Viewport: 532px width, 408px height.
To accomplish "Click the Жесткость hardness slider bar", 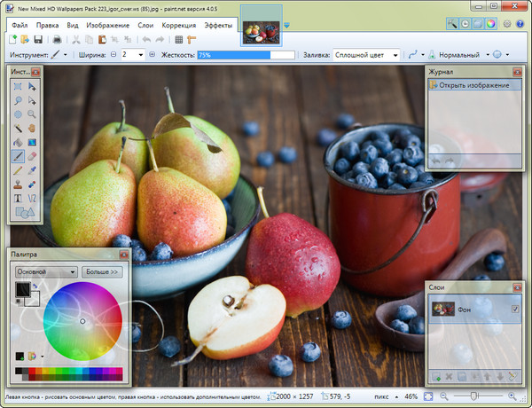I will (x=246, y=55).
